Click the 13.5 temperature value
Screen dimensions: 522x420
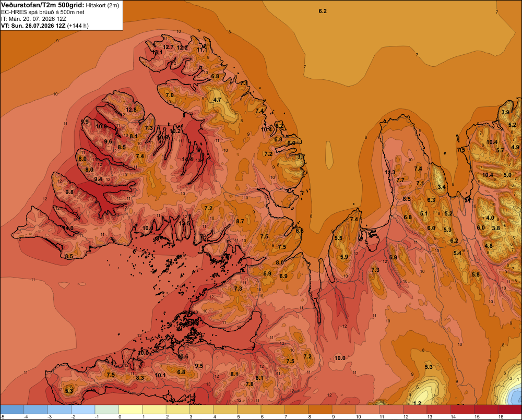point(184,223)
